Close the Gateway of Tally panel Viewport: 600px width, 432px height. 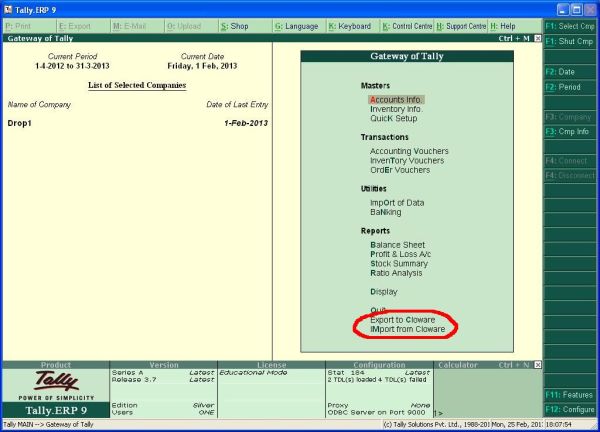pyautogui.click(x=538, y=38)
